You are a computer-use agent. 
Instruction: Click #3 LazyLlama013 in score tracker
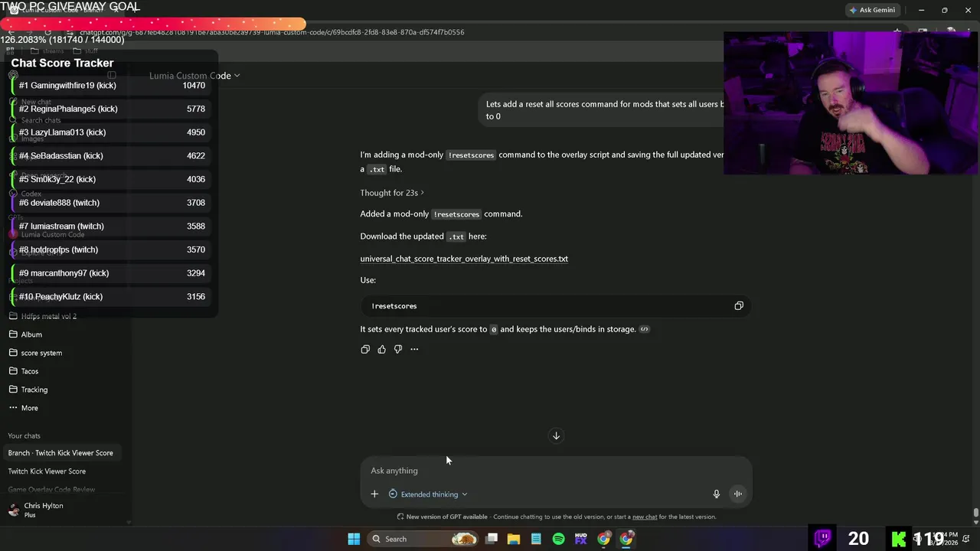[x=112, y=132]
